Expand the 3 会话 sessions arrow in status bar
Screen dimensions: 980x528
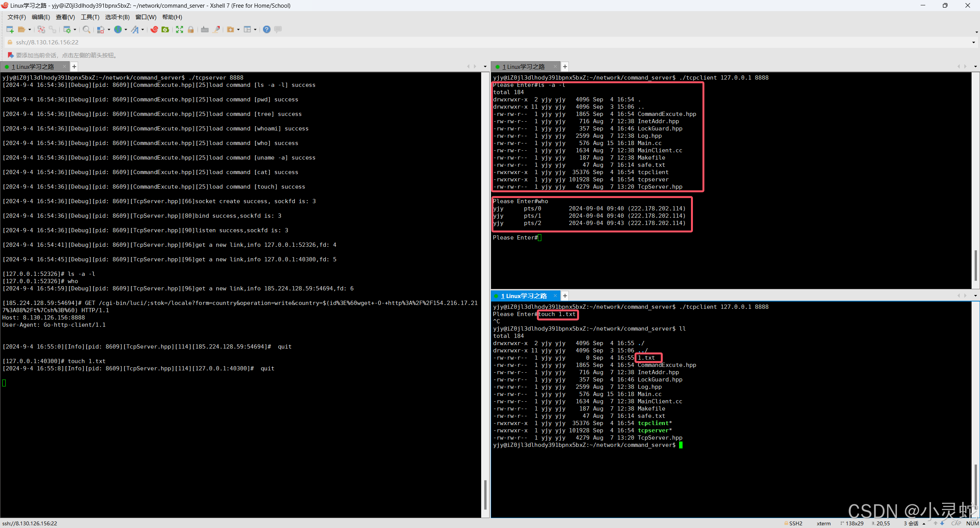click(924, 523)
